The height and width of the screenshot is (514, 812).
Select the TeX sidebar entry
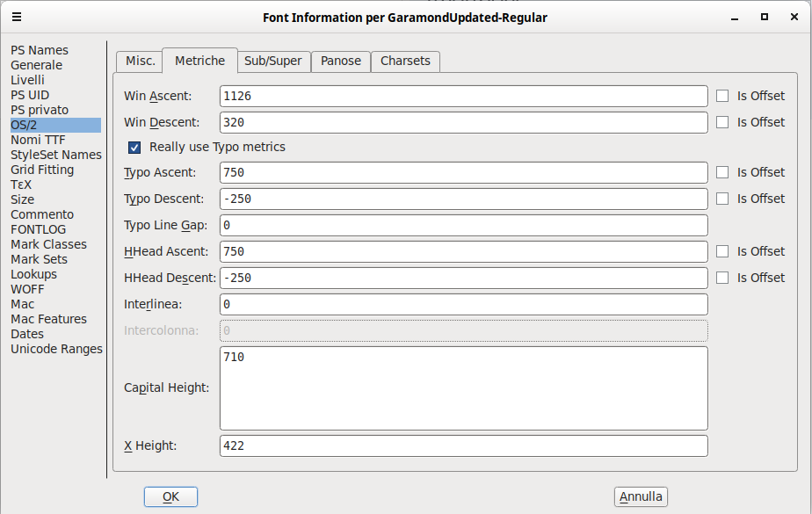click(x=21, y=185)
